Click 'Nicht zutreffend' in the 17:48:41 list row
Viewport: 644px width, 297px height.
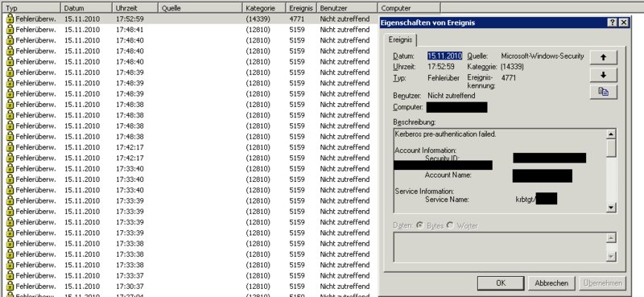[345, 29]
